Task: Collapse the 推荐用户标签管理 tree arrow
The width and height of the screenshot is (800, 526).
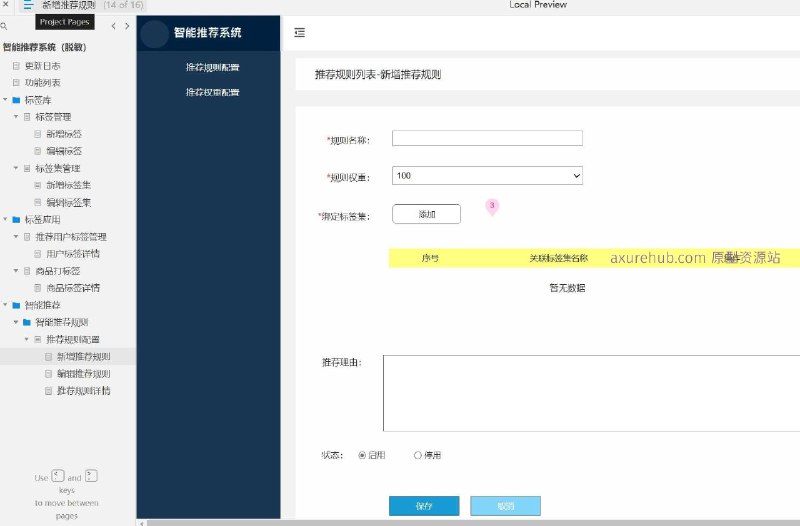Action: pyautogui.click(x=16, y=236)
